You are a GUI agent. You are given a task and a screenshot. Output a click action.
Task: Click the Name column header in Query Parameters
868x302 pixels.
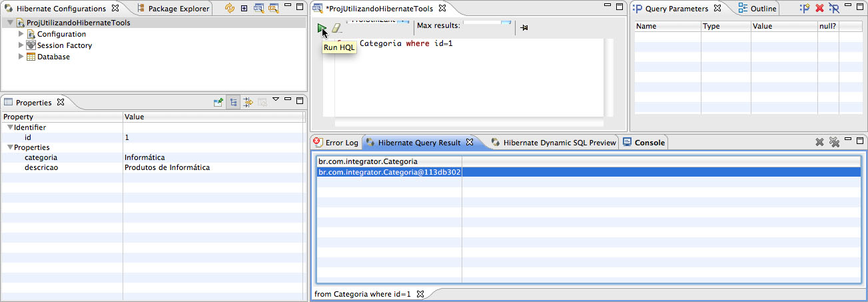pyautogui.click(x=667, y=27)
